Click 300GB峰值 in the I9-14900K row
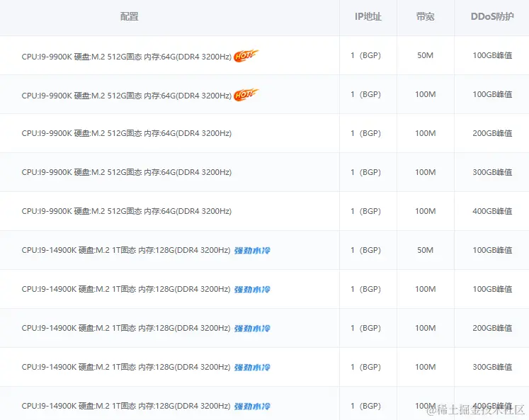The width and height of the screenshot is (529, 420). [x=492, y=367]
